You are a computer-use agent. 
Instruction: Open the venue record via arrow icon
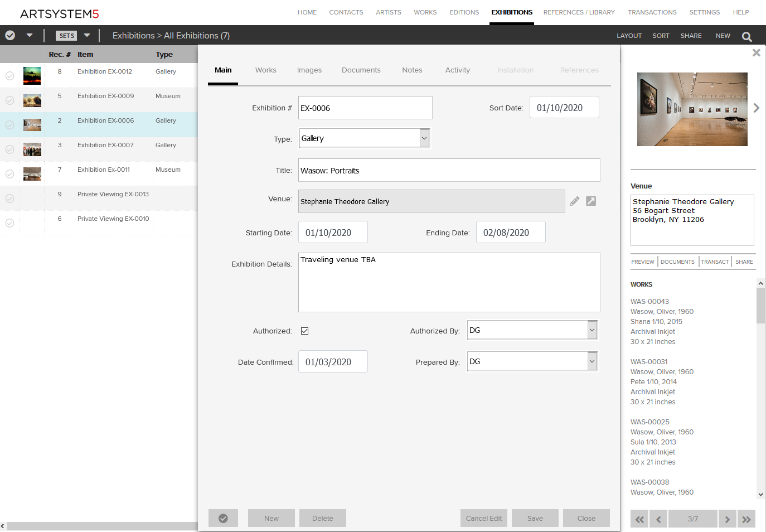591,201
